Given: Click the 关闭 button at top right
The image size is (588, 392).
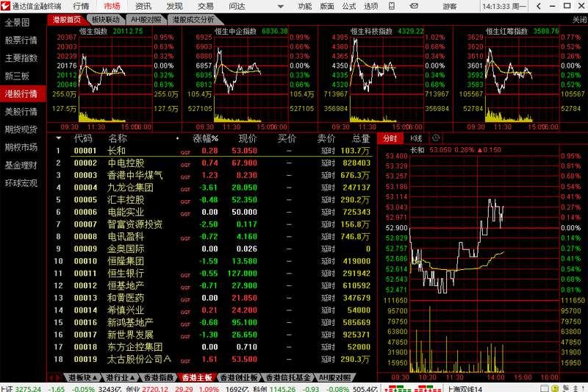Looking at the screenshot, I should (x=580, y=20).
